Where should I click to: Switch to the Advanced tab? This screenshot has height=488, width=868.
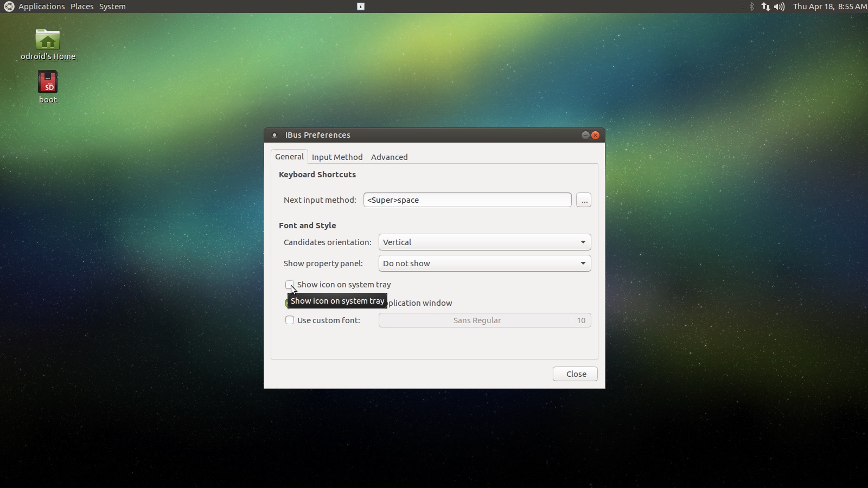(390, 157)
